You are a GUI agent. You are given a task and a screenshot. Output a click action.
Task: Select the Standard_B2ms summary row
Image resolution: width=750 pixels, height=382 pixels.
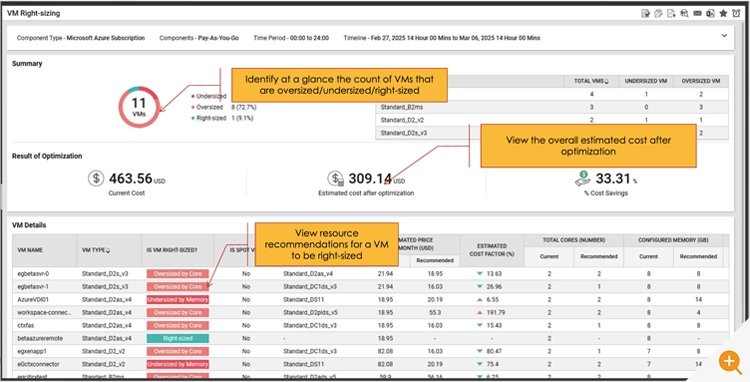pyautogui.click(x=552, y=108)
